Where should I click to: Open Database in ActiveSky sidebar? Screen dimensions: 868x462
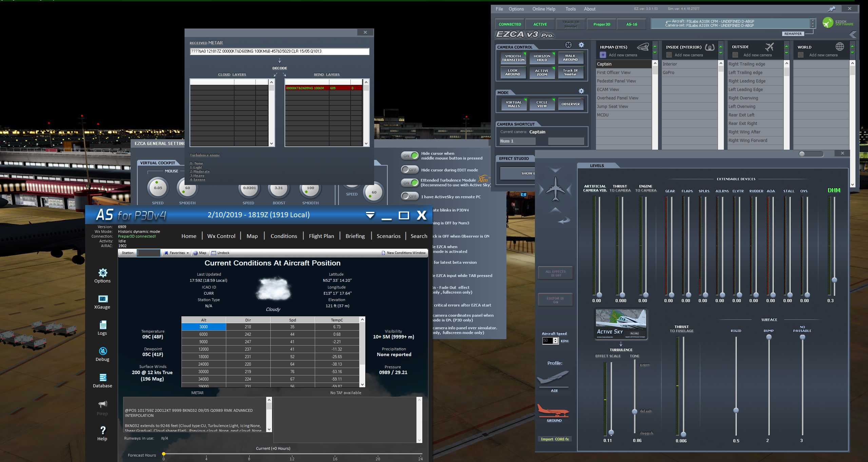pyautogui.click(x=103, y=377)
